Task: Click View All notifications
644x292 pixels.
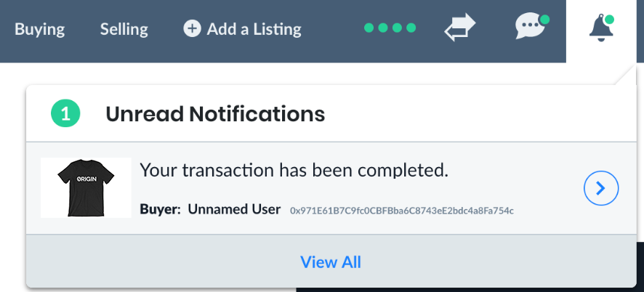Action: 331,262
